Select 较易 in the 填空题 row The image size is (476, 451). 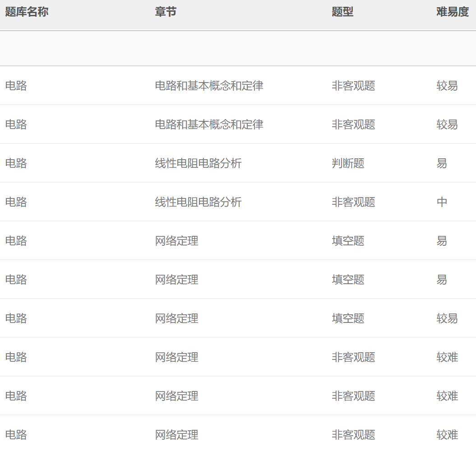[x=447, y=318]
